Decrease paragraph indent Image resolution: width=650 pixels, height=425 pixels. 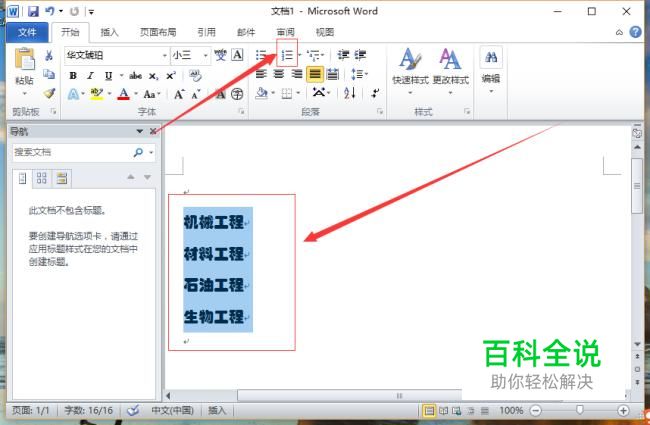[343, 55]
